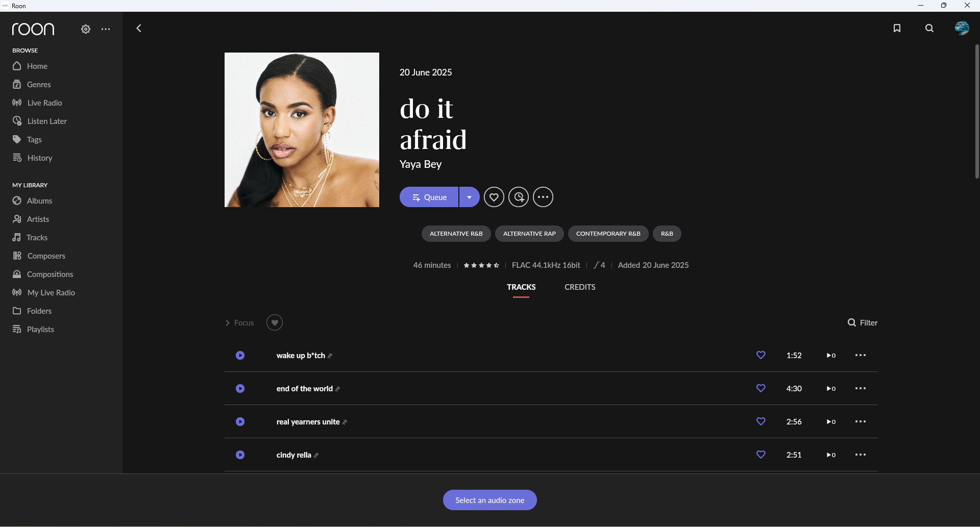Image resolution: width=980 pixels, height=527 pixels.
Task: Open Roon settings gear icon
Action: coord(86,29)
